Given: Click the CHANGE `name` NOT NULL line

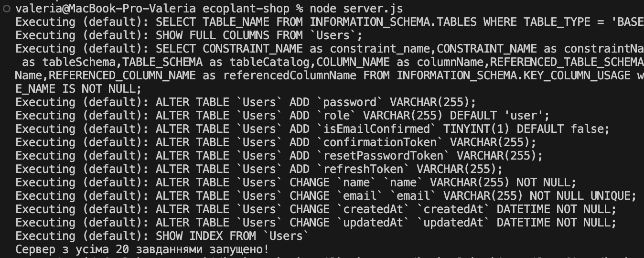Looking at the screenshot, I should [296, 183].
